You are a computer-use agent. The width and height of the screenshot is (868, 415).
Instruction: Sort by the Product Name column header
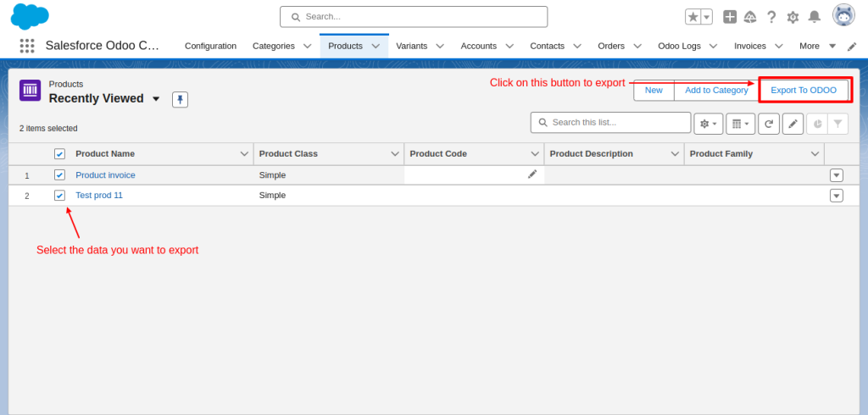click(105, 154)
